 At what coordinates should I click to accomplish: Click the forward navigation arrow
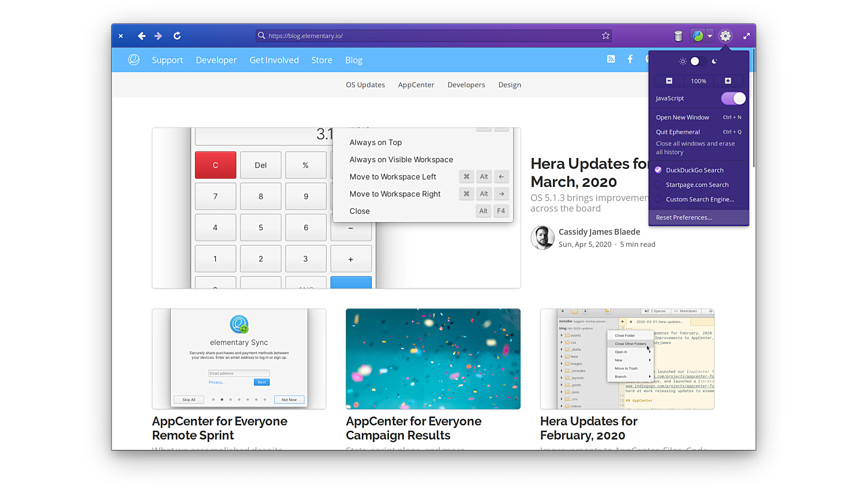point(158,36)
